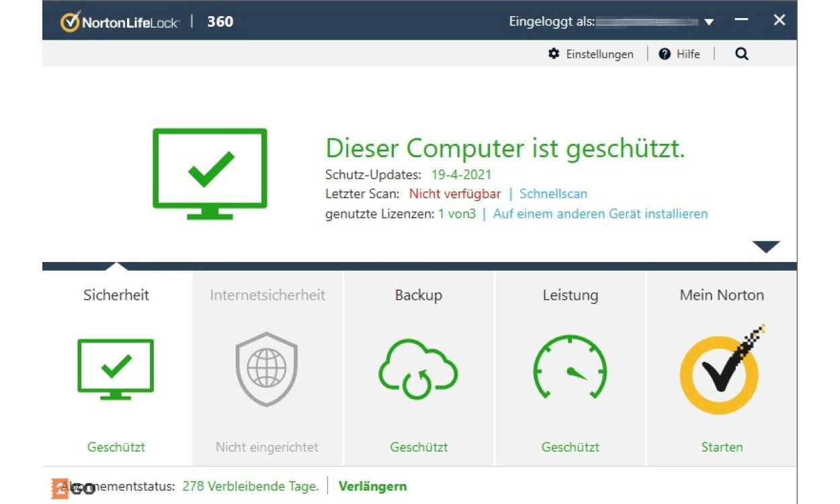Open the Hilfe help menu
Viewport: 840px width, 504px height.
pos(679,54)
